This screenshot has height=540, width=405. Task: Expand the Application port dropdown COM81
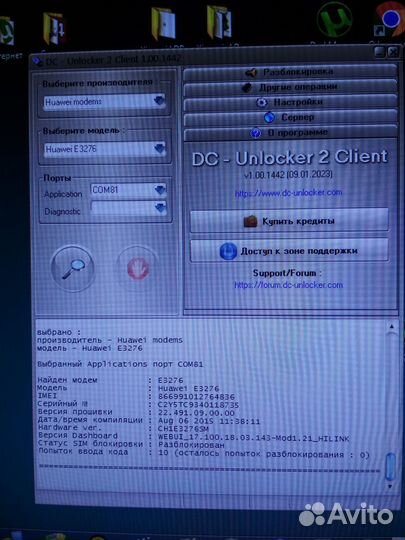160,190
